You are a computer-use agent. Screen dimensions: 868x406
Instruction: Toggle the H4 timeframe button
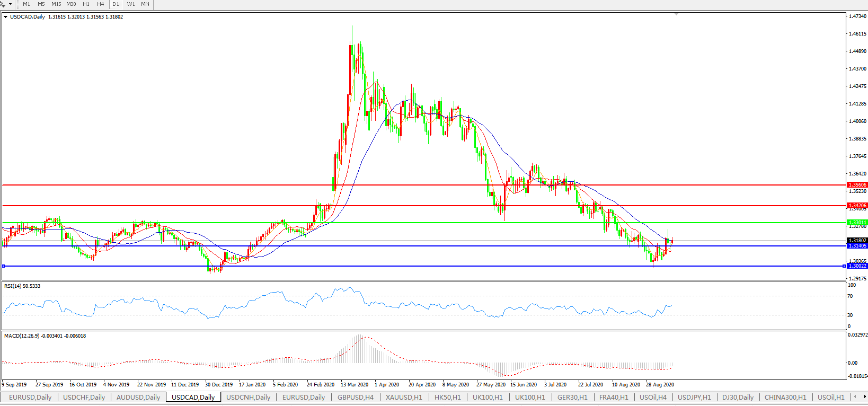[100, 4]
